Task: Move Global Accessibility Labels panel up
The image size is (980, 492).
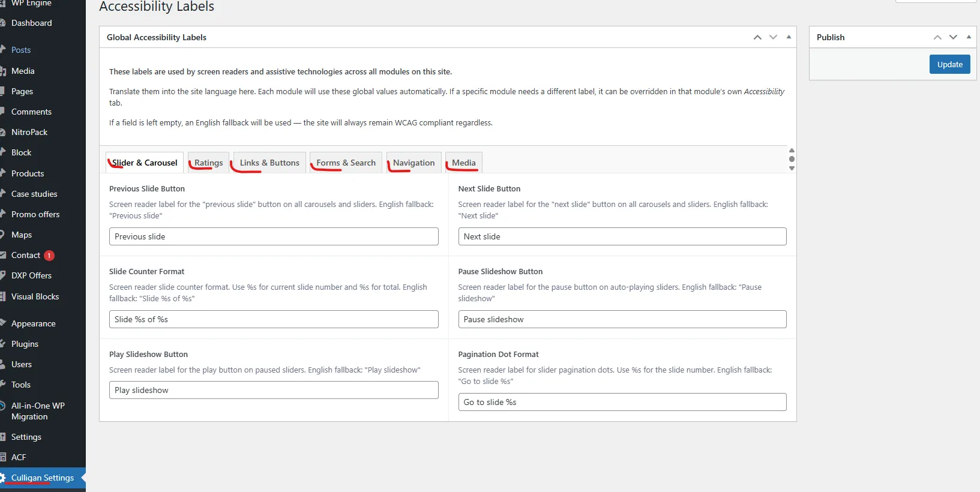Action: [757, 37]
